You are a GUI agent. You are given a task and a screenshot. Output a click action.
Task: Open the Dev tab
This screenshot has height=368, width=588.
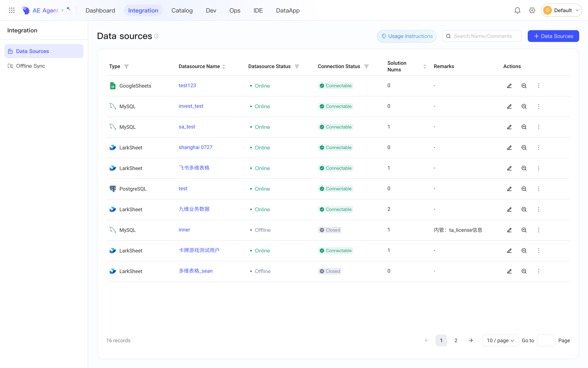click(x=211, y=10)
